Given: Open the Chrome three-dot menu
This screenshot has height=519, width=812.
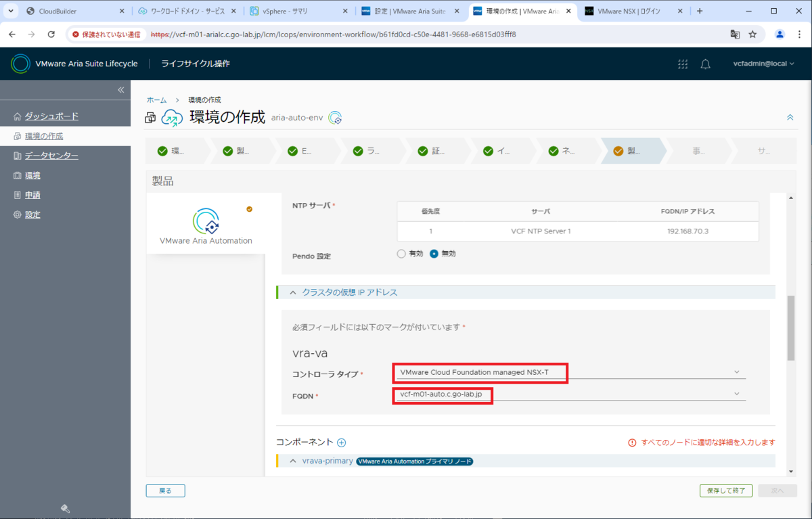Looking at the screenshot, I should tap(799, 34).
